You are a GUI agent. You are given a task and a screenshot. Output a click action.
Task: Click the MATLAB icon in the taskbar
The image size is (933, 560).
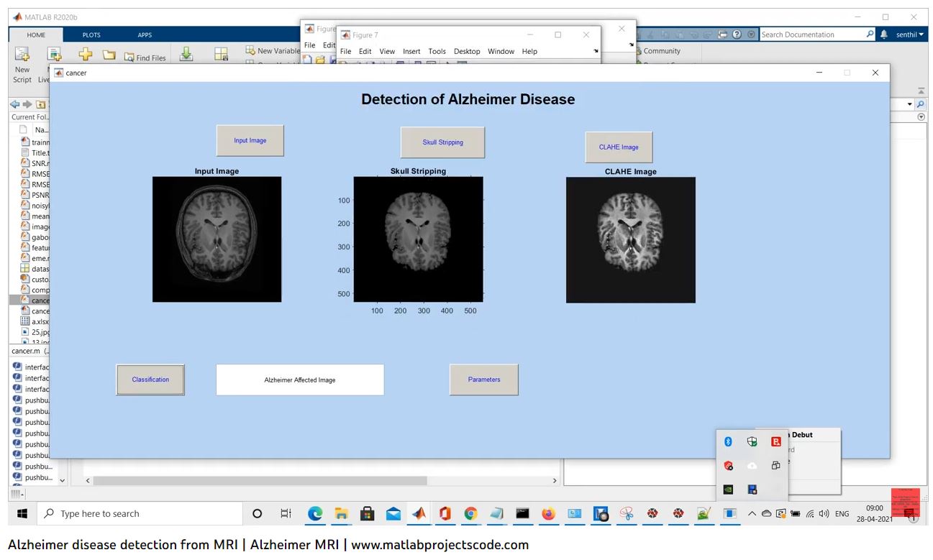[x=419, y=513]
